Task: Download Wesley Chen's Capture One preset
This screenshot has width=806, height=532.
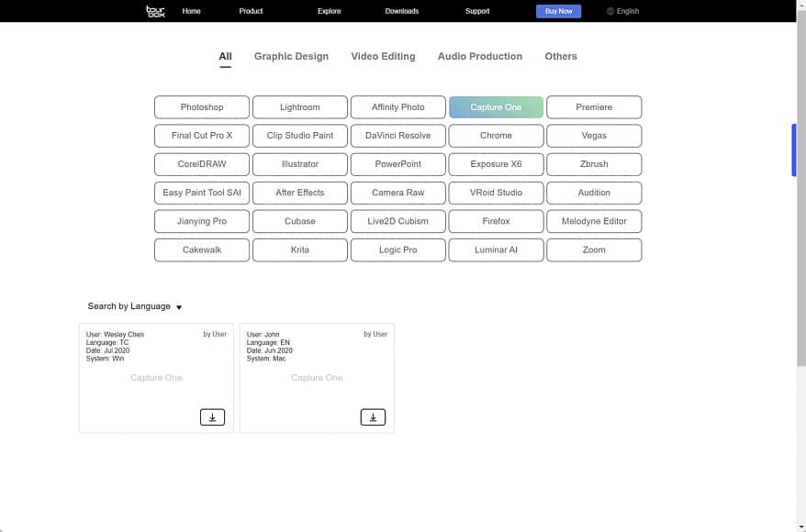Action: click(x=212, y=417)
